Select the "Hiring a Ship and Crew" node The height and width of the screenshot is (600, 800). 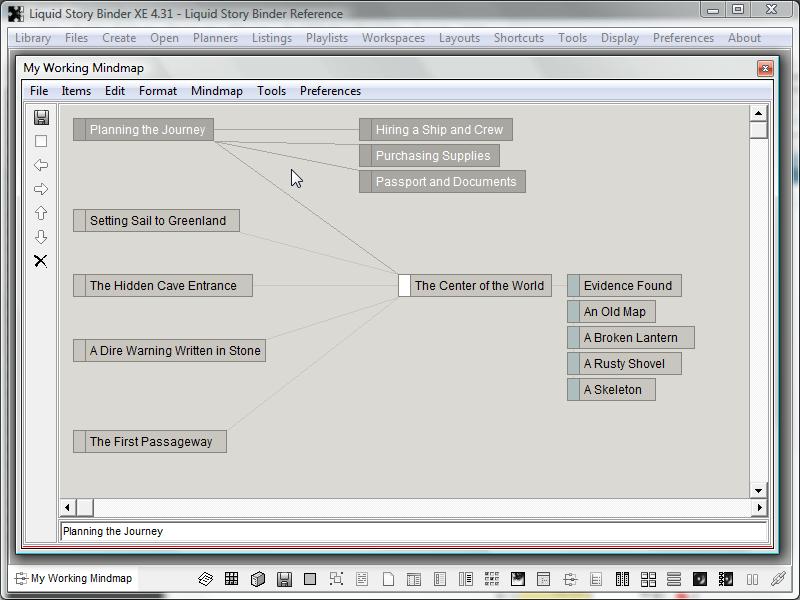coord(439,130)
